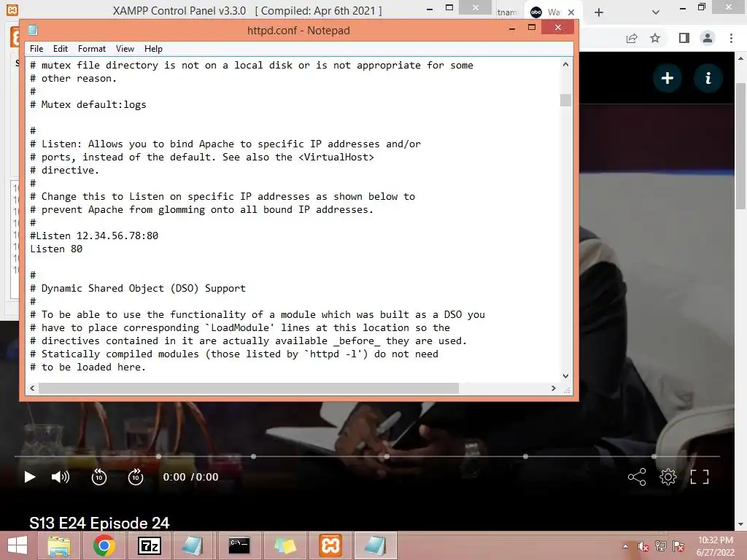747x560 pixels.
Task: Click the browser page scrollbar down arrow
Action: tap(740, 524)
